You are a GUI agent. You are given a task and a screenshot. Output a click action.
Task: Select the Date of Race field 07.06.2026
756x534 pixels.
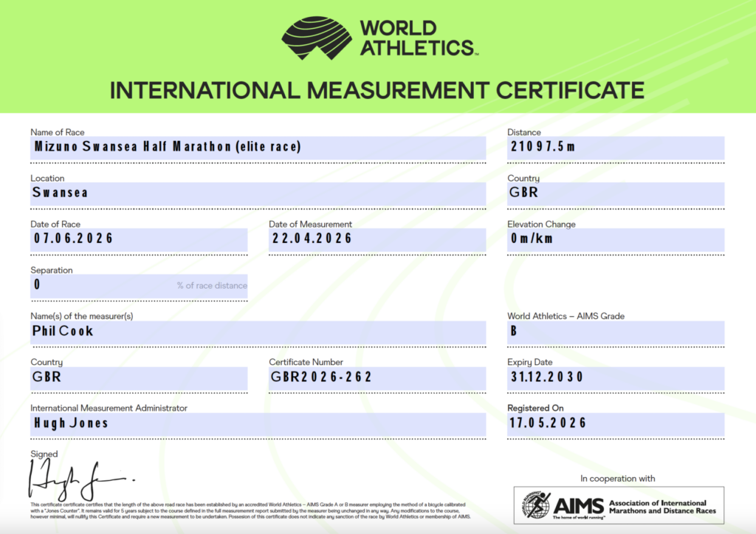pos(139,239)
